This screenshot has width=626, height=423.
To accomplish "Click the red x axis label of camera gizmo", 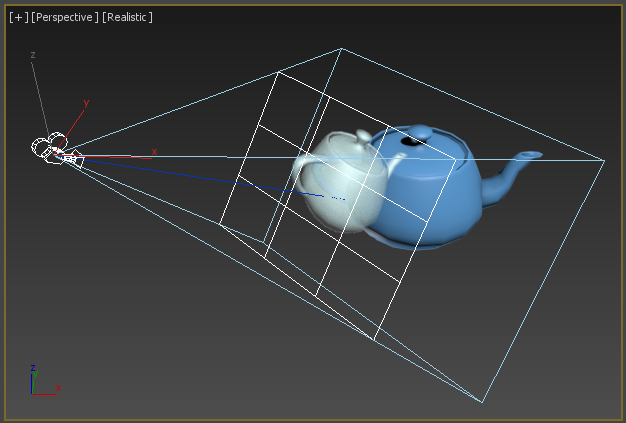I will click(154, 152).
